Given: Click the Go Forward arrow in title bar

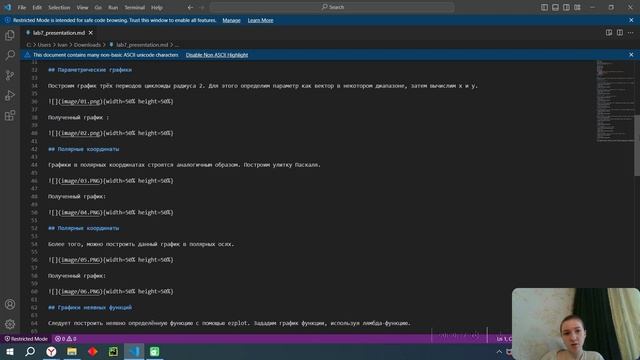Looking at the screenshot, I should pyautogui.click(x=202, y=7).
